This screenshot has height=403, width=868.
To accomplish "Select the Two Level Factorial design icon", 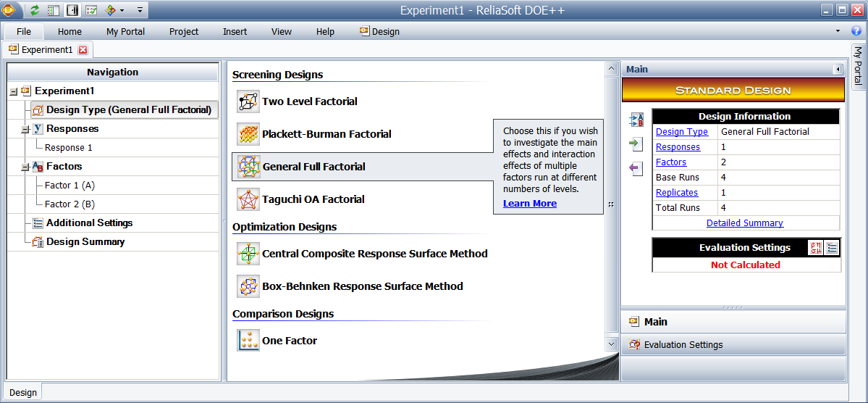I will [x=248, y=101].
